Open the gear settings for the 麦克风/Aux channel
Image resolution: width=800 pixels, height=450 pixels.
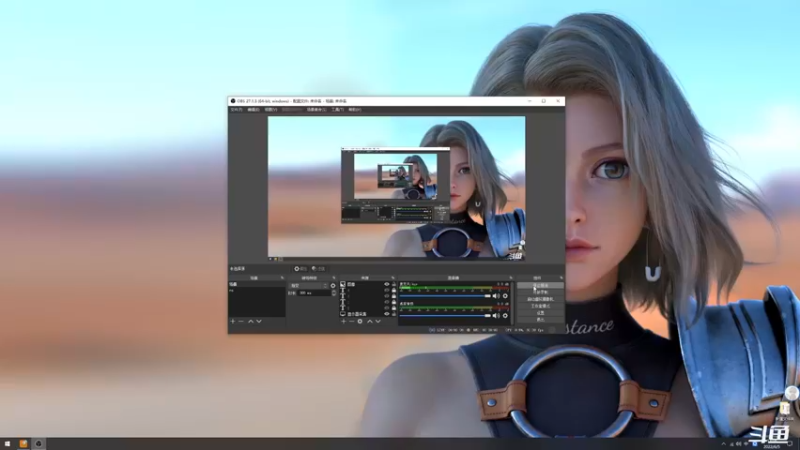pos(505,296)
